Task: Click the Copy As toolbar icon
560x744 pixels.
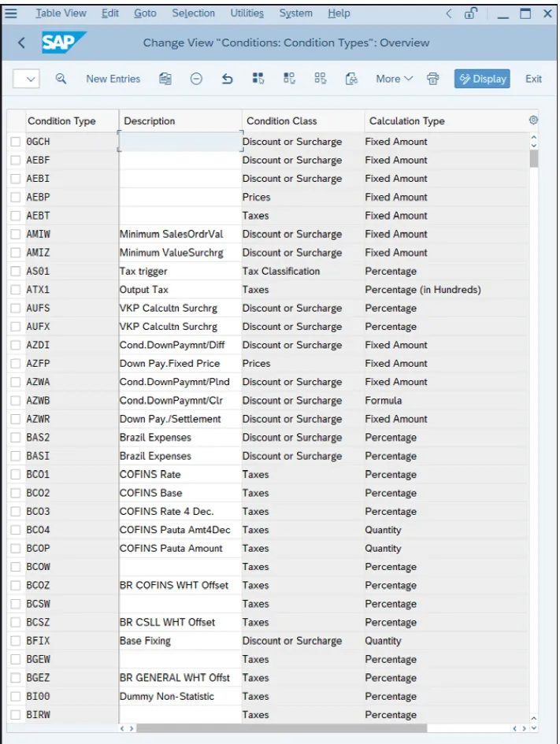Action: (x=165, y=79)
